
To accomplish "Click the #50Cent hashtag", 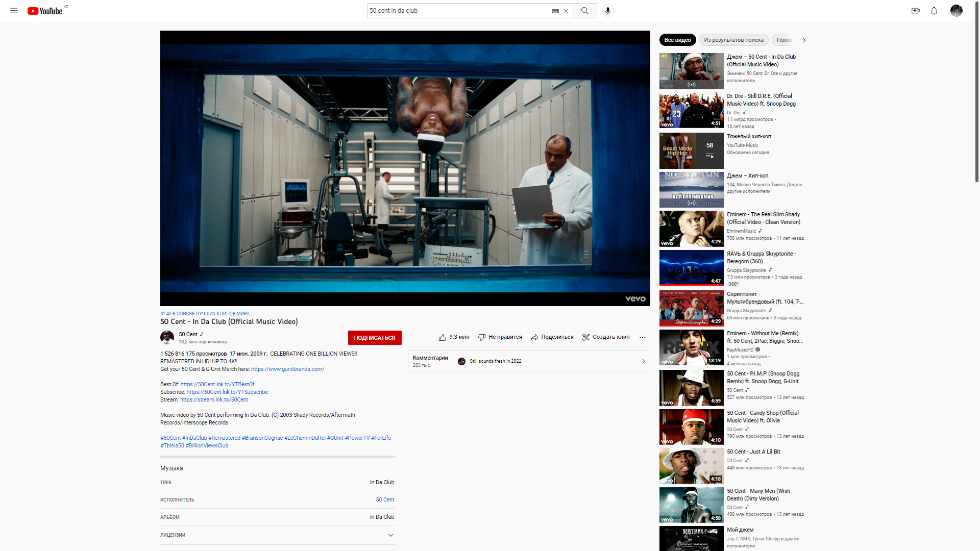I will (x=170, y=438).
